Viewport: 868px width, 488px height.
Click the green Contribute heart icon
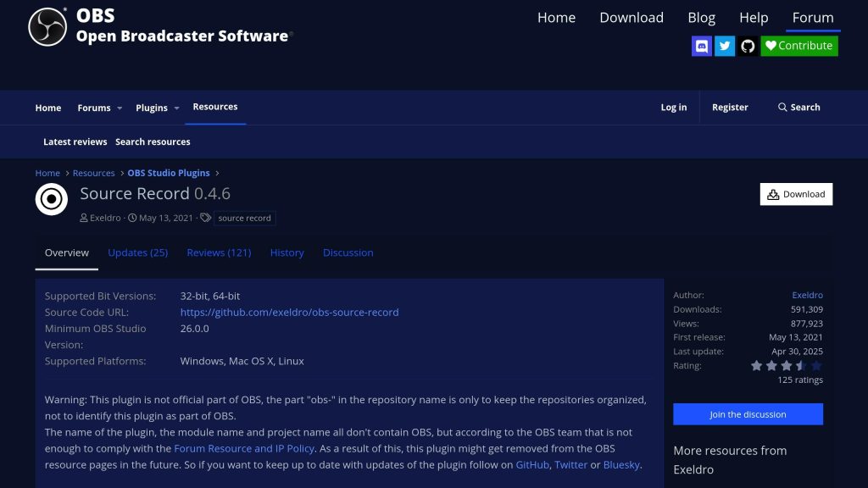click(772, 46)
